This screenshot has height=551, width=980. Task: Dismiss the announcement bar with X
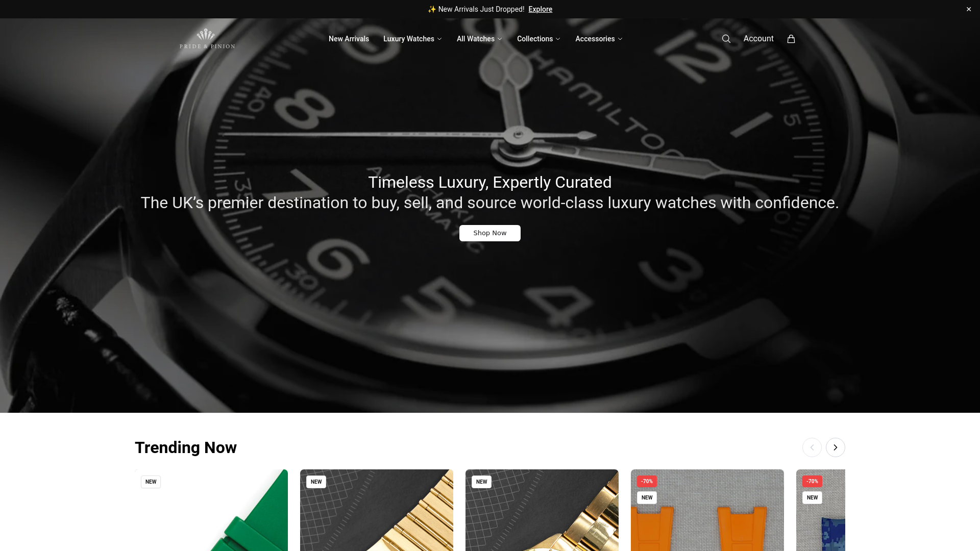[968, 9]
